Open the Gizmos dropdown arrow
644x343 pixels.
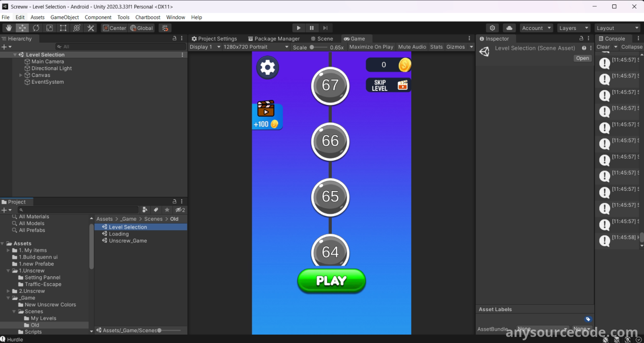(x=471, y=47)
